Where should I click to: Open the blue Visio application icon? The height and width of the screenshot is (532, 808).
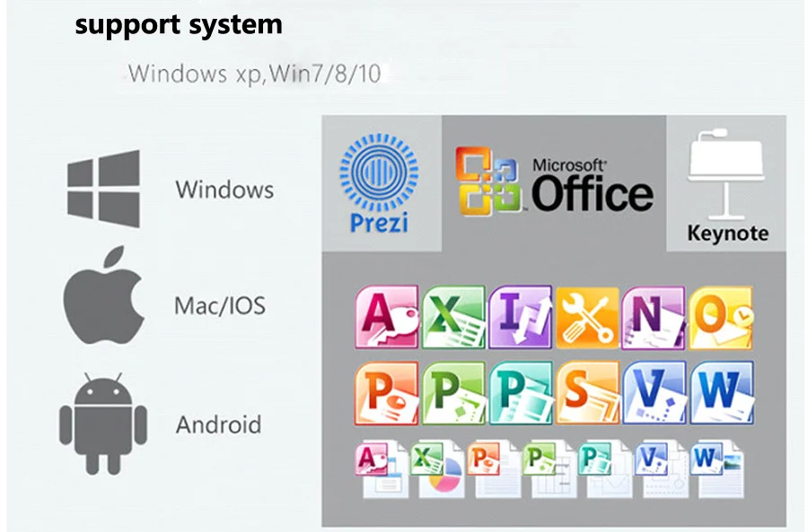[654, 394]
